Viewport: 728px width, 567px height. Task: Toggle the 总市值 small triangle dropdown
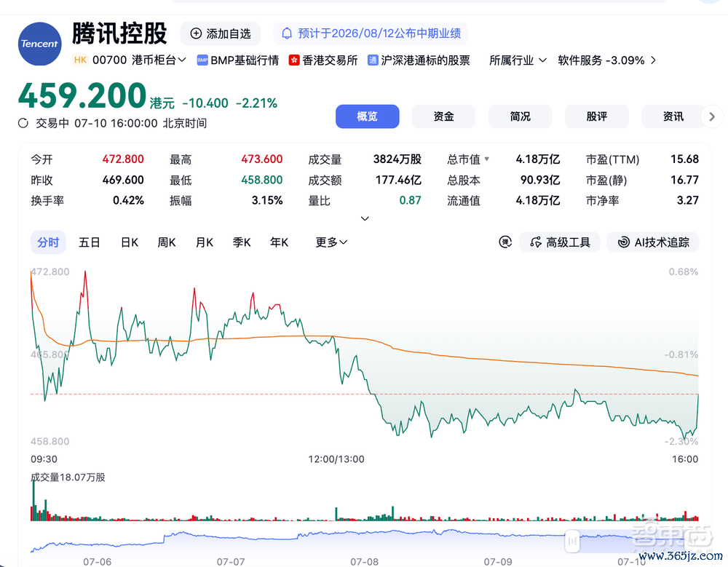click(486, 159)
